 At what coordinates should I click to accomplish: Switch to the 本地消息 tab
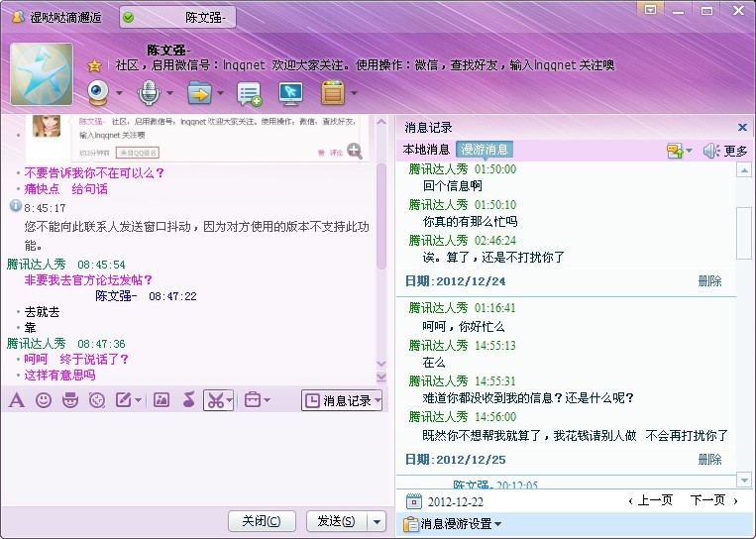pyautogui.click(x=426, y=150)
